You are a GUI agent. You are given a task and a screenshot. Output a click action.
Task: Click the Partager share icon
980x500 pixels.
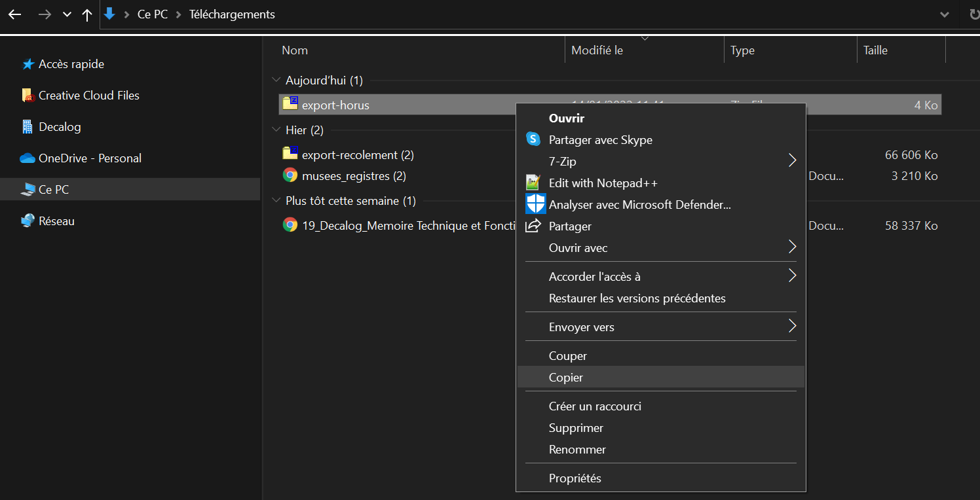pos(533,226)
